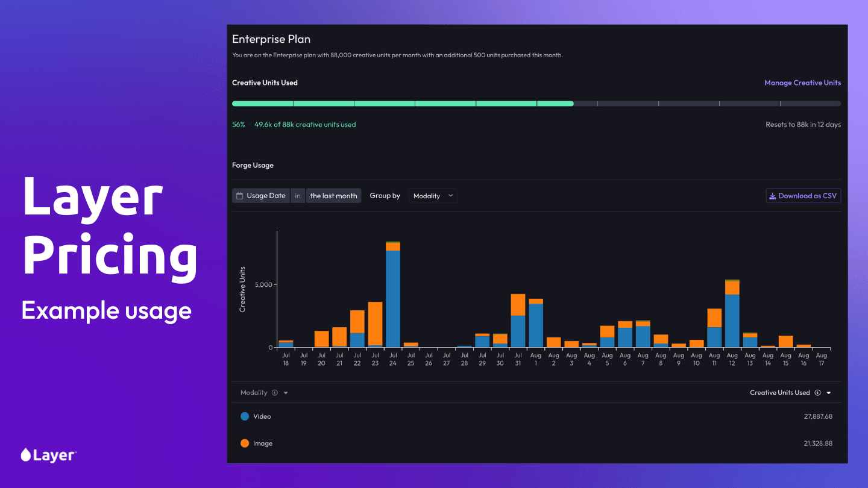Open the Group by Modality dropdown
This screenshot has width=868, height=488.
[433, 196]
